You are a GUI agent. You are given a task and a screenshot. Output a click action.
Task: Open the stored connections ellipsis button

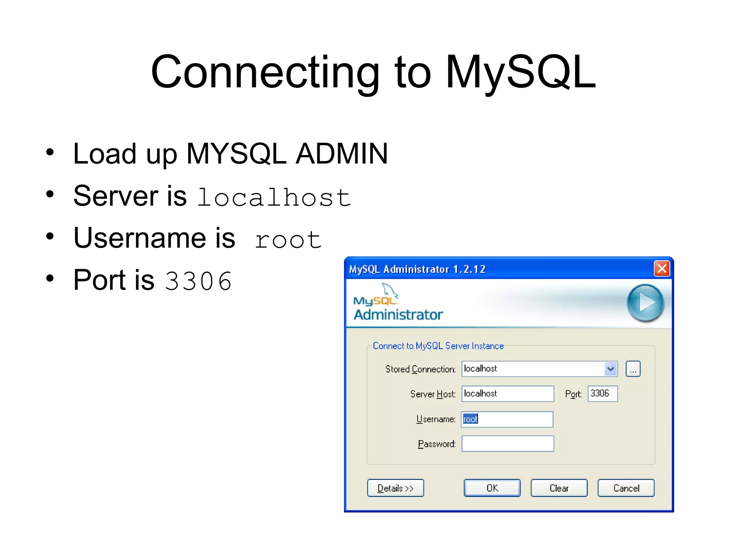(633, 369)
